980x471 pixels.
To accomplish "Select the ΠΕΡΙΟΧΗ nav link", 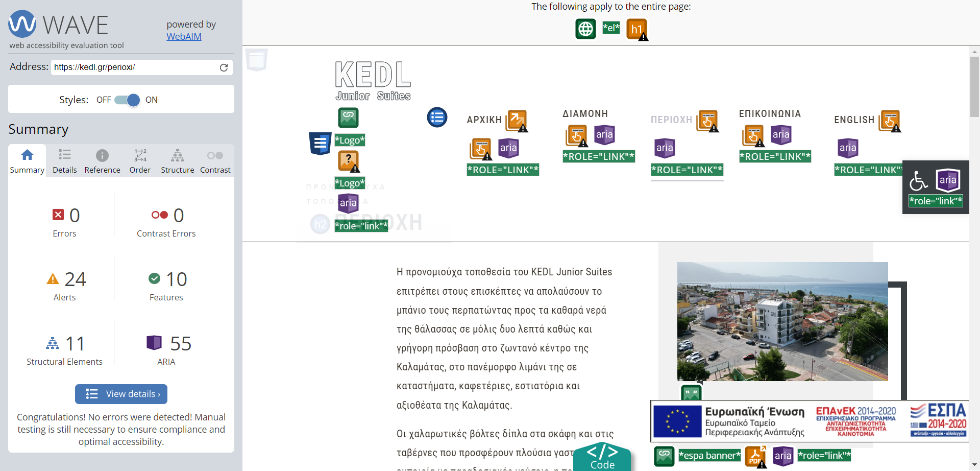I will pyautogui.click(x=671, y=120).
